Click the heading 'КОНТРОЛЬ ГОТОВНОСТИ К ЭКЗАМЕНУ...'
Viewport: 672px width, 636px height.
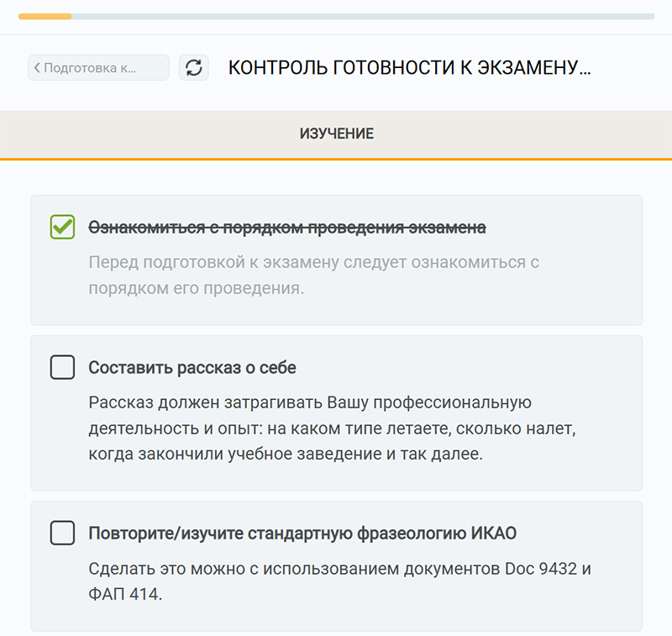409,68
